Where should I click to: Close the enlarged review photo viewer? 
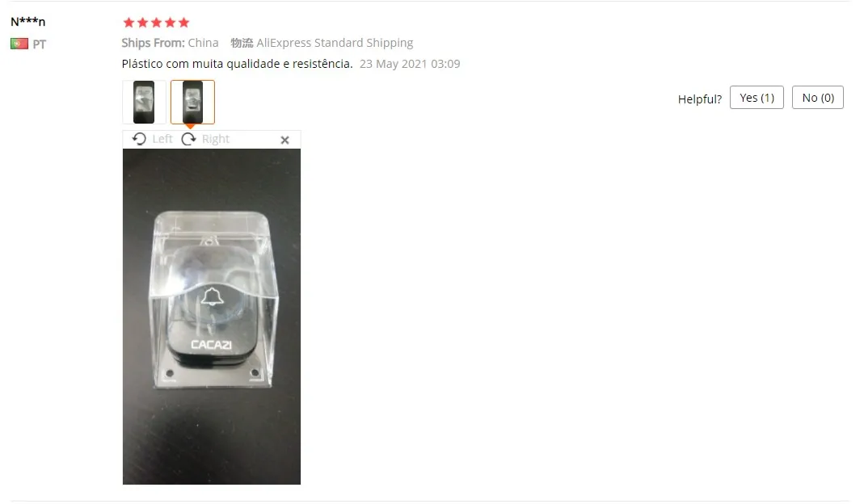(x=284, y=140)
